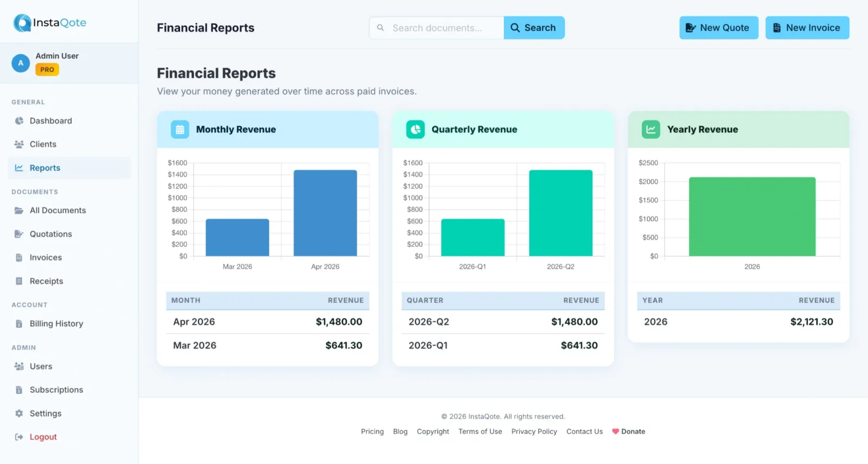Viewport: 868px width, 464px height.
Task: Click the Logout arrow icon
Action: pos(19,437)
